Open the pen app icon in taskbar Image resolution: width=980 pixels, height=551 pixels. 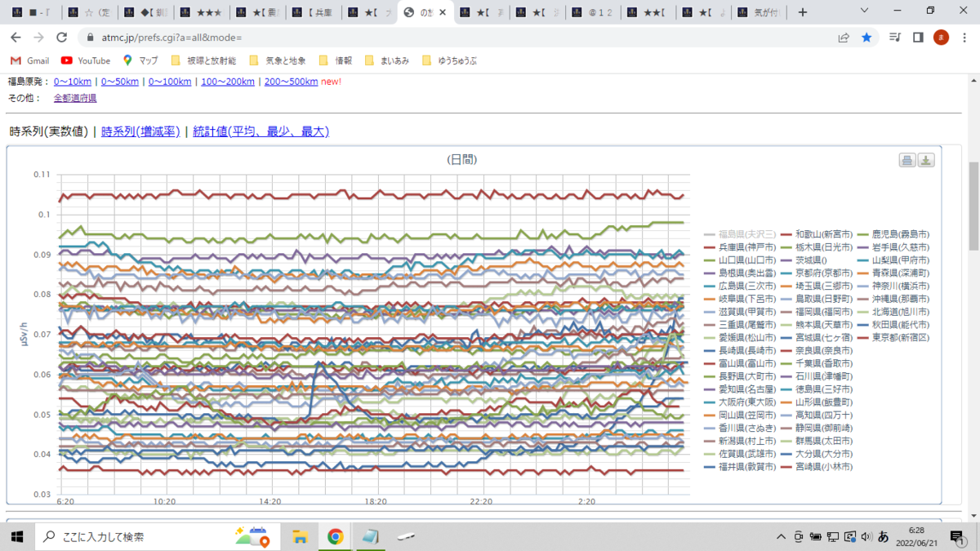(407, 536)
